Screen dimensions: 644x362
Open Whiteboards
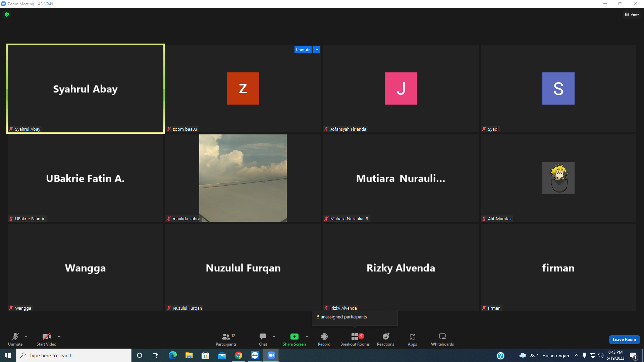[x=442, y=339]
